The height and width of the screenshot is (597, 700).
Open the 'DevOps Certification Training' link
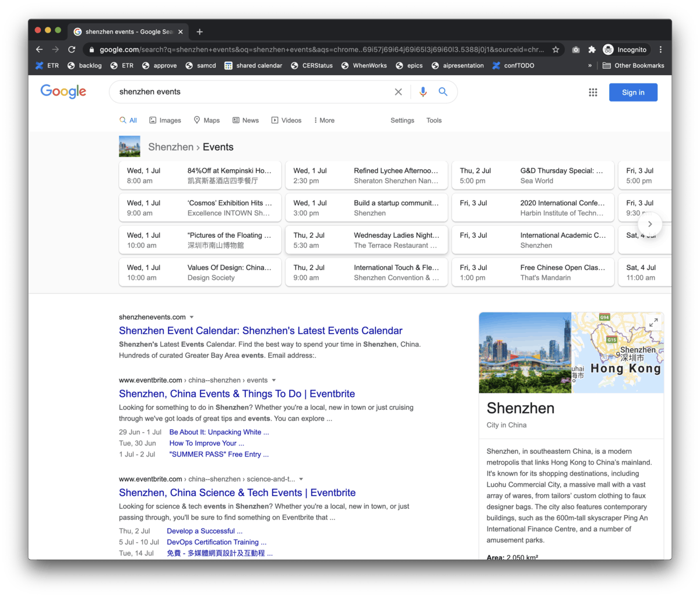(x=216, y=542)
